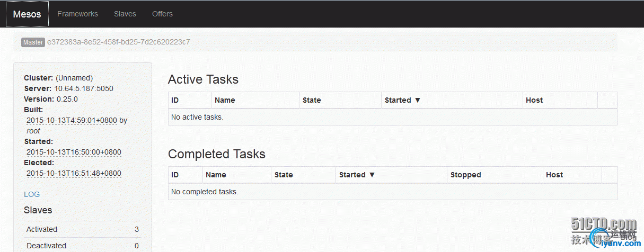The image size is (644, 252).
Task: Select server address 10.64.5.187:5050
Action: (x=84, y=88)
